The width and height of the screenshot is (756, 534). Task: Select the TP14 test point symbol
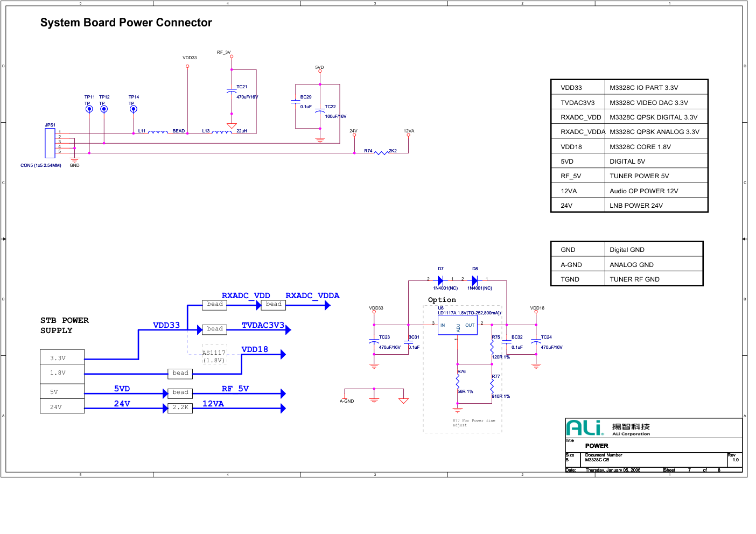tap(134, 109)
